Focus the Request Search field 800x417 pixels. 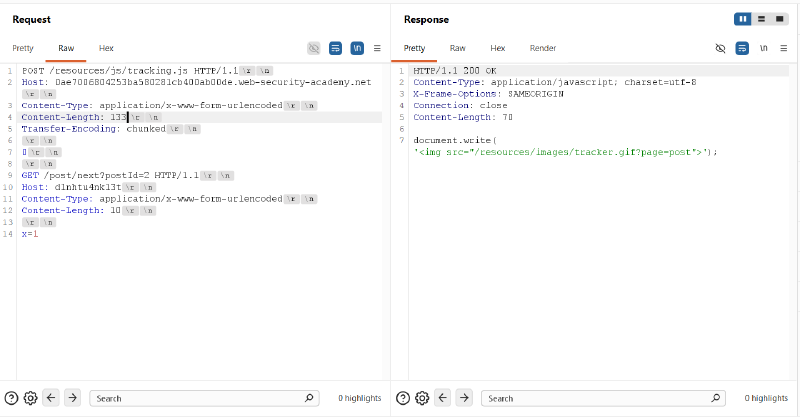pos(204,398)
